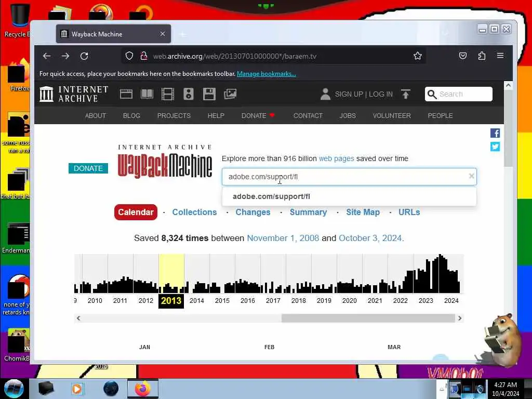
Task: Open the PROJECTS menu item
Action: pos(174,116)
